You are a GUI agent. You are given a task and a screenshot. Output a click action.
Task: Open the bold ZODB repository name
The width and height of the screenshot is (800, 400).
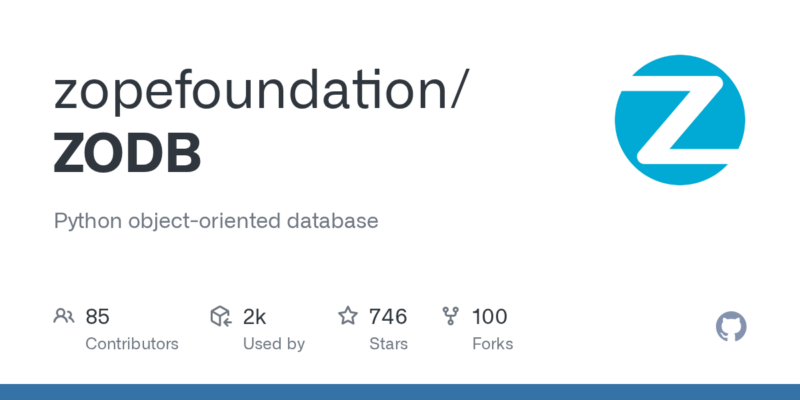(127, 153)
